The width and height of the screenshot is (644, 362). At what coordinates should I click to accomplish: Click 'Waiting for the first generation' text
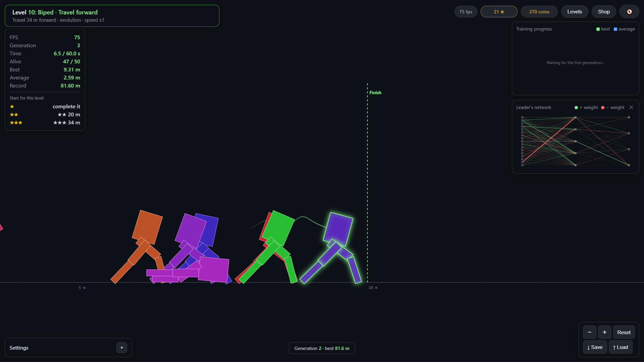(575, 63)
